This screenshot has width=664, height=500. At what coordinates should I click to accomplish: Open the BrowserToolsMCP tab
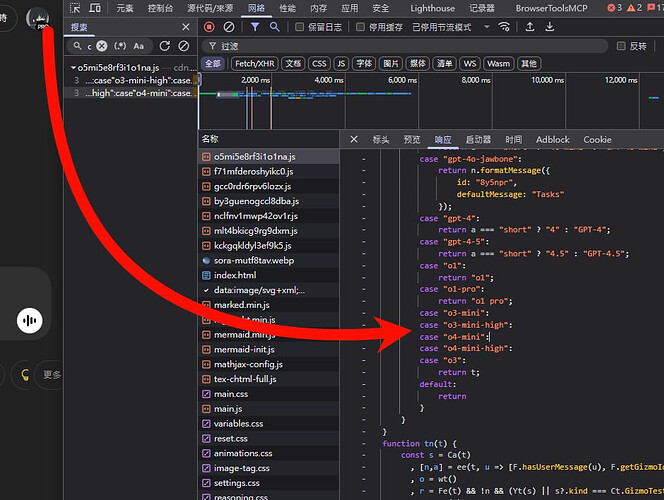(551, 8)
